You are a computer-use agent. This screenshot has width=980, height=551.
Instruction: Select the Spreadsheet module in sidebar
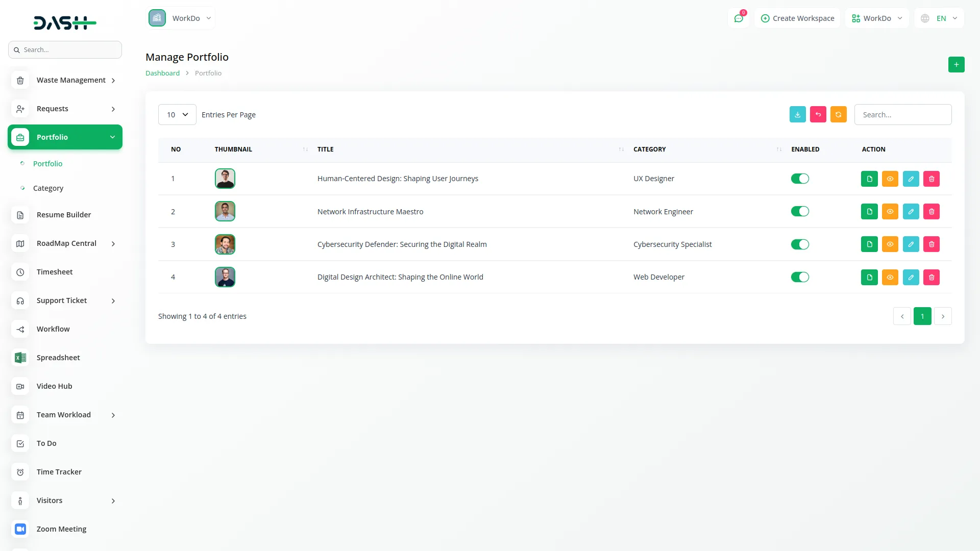[x=58, y=358]
